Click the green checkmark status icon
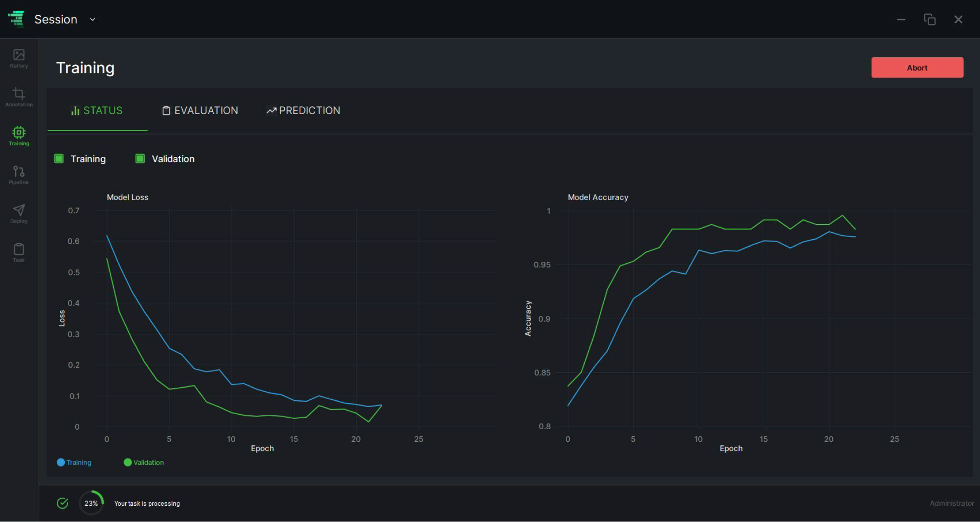Viewport: 980px width, 522px height. 63,503
